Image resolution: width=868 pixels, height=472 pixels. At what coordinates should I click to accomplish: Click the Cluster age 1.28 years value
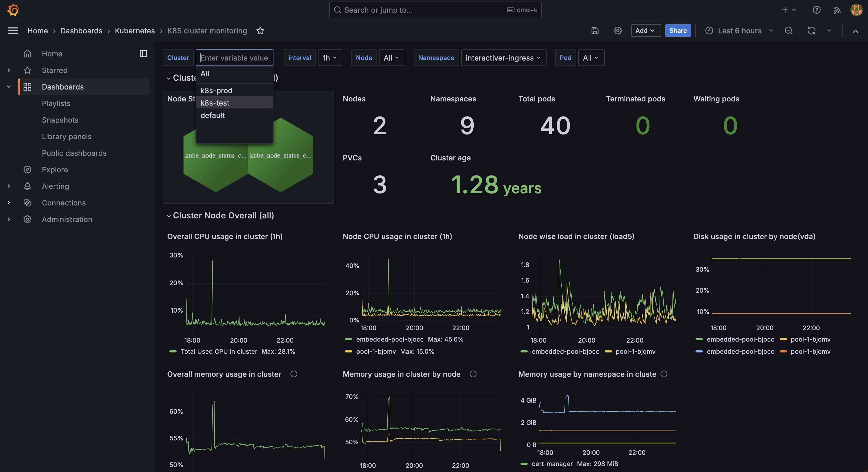[x=496, y=185]
